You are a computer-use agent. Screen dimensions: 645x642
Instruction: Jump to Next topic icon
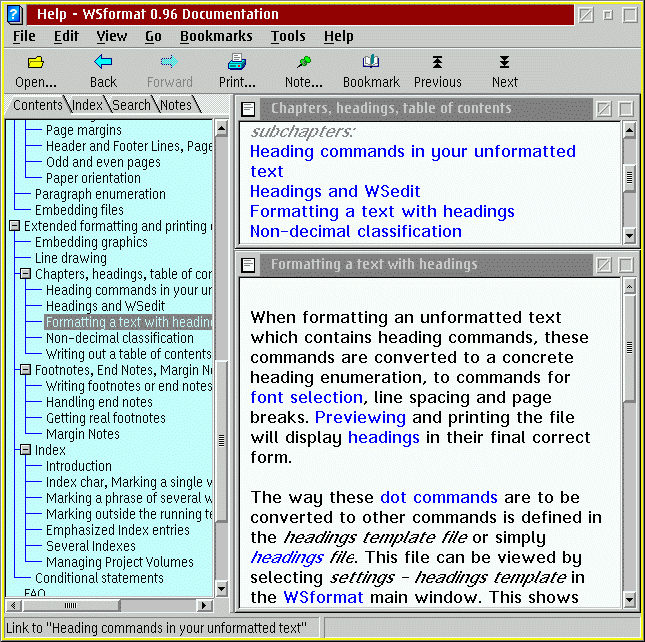pos(504,62)
